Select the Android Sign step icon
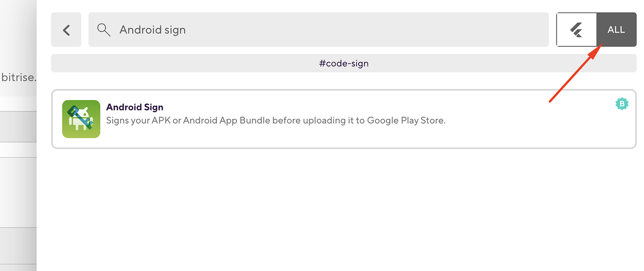This screenshot has width=644, height=271. pos(81,119)
